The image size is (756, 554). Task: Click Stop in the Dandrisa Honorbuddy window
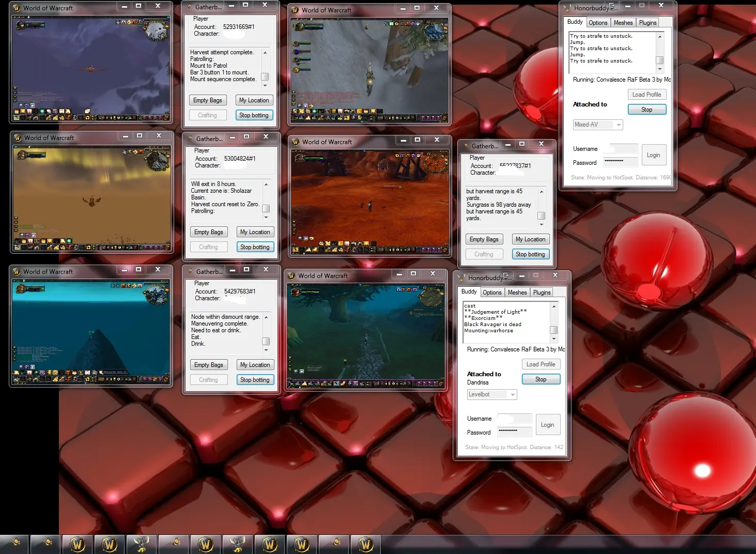click(x=541, y=379)
